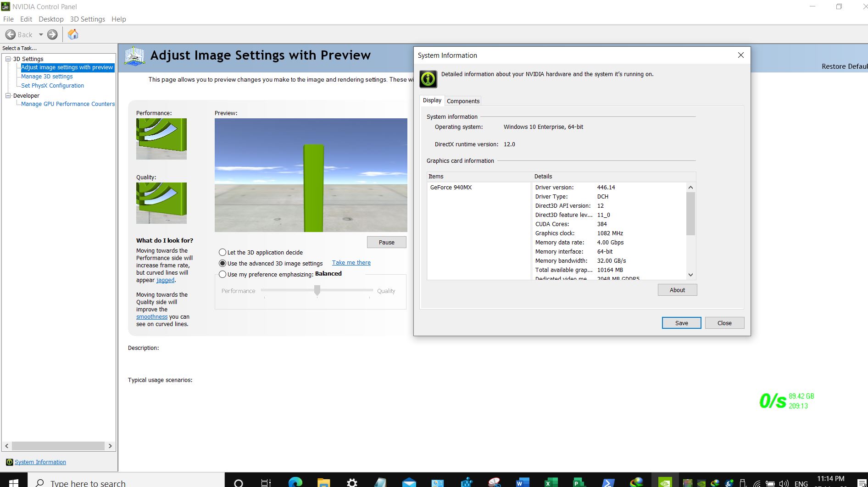
Task: Select Use the advanced 3D image settings
Action: [223, 263]
